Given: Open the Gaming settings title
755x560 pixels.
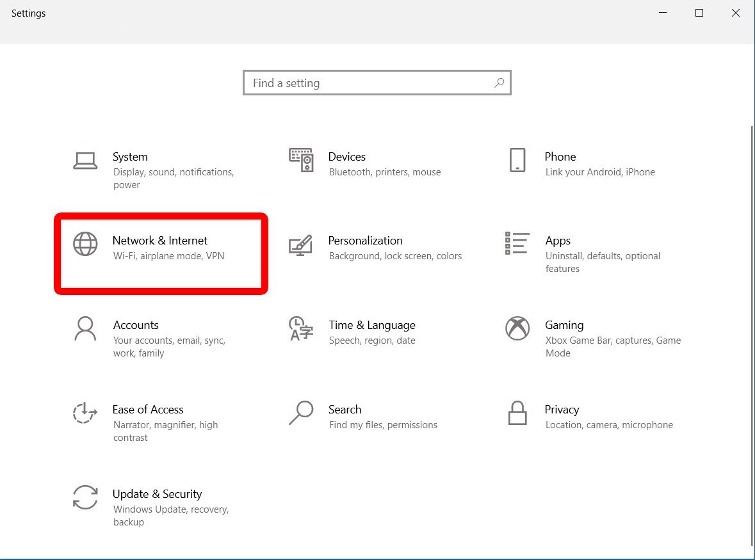Looking at the screenshot, I should (564, 325).
